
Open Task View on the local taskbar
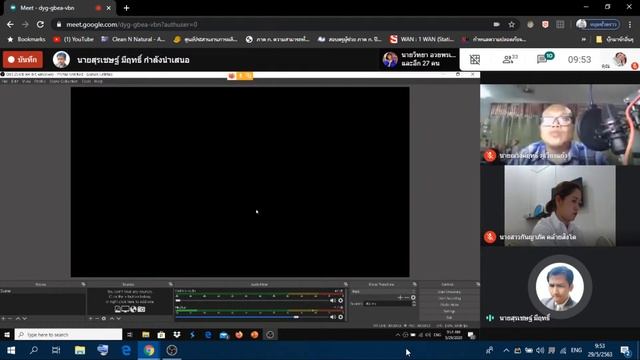tap(56, 350)
